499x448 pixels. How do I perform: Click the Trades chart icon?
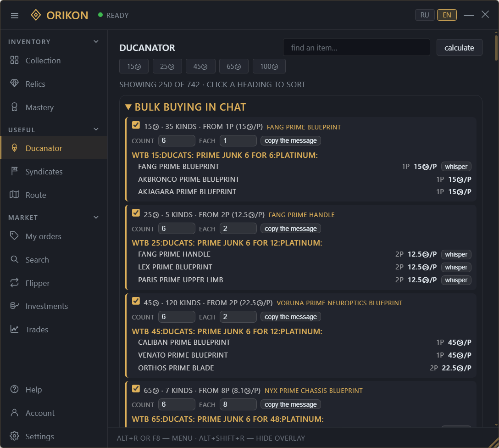14,329
